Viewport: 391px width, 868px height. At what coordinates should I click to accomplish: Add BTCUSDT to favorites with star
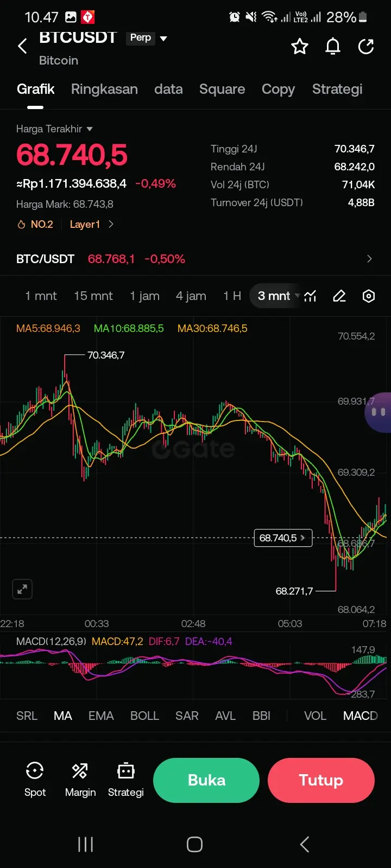[300, 47]
